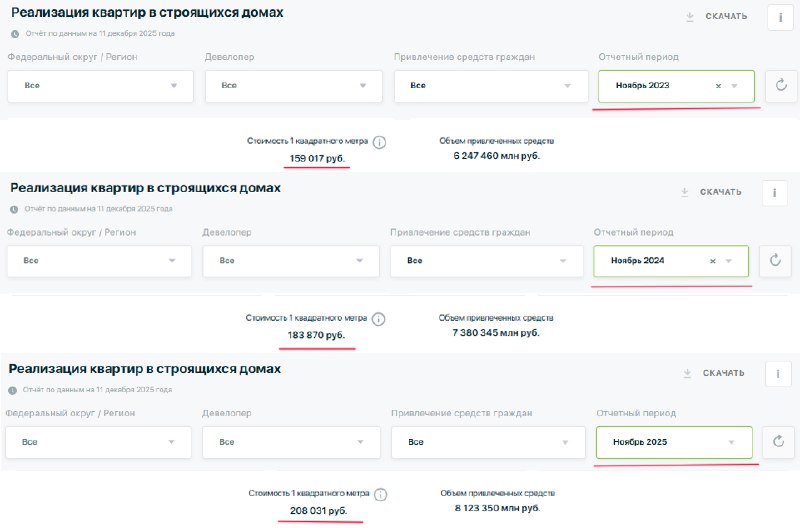Open developer dropdown in the Ноябрь 2024 panel

[x=291, y=261]
